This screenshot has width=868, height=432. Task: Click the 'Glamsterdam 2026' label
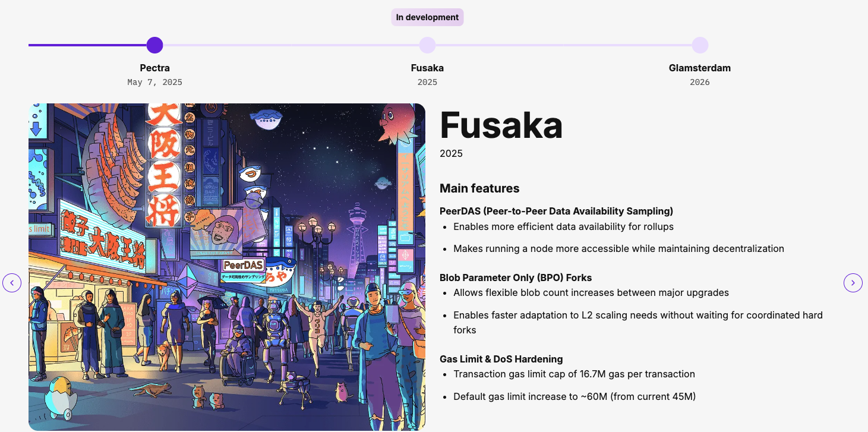700,74
